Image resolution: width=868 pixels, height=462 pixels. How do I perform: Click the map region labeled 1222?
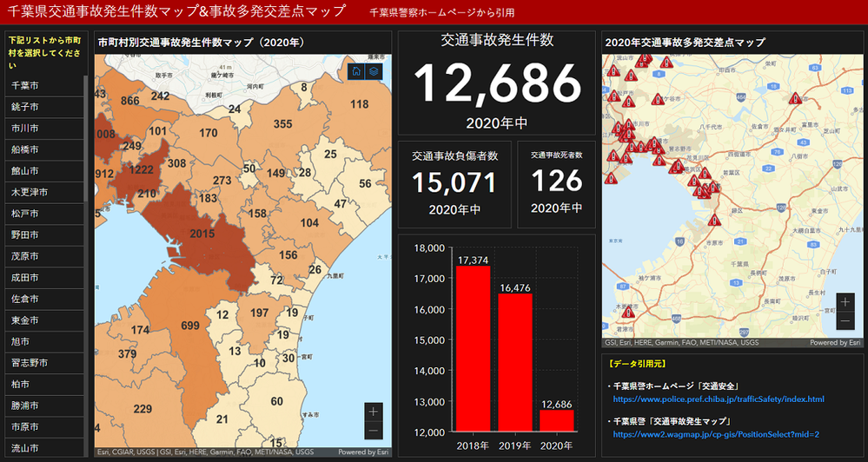[141, 169]
